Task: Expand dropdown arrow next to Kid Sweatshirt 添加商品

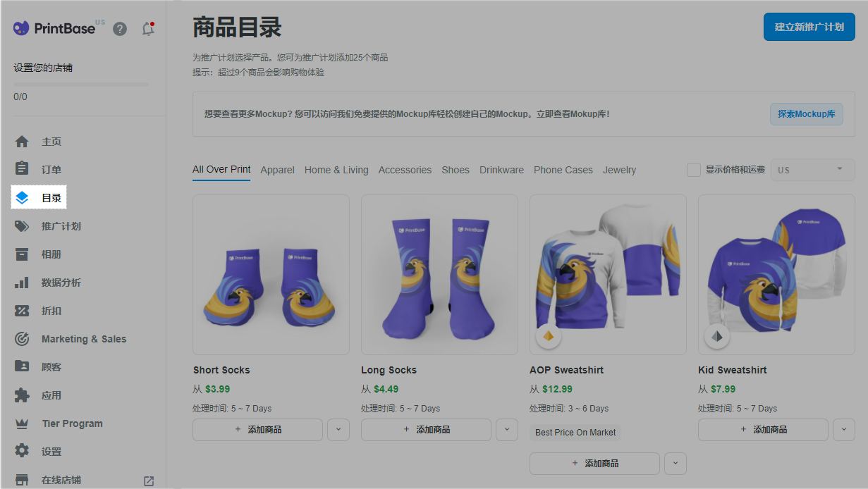Action: pyautogui.click(x=844, y=430)
